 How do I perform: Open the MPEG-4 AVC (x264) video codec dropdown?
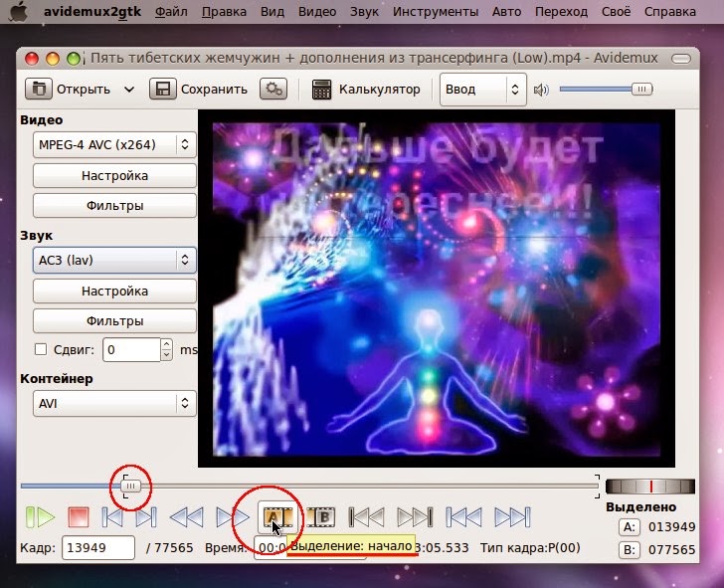[114, 144]
